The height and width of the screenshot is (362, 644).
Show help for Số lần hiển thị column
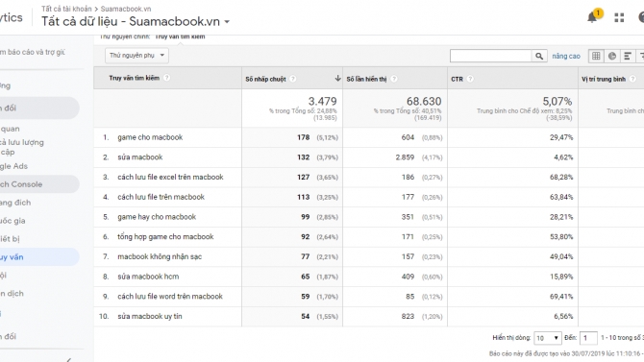[394, 79]
